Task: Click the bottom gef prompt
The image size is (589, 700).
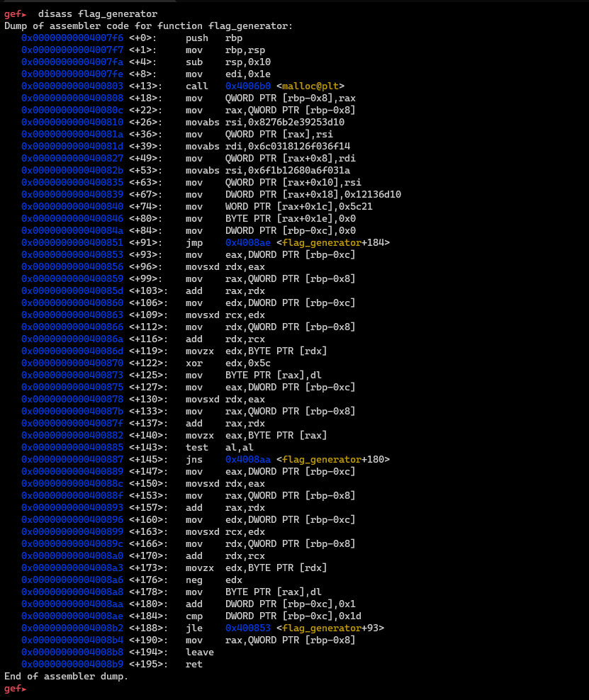Action: pos(15,689)
